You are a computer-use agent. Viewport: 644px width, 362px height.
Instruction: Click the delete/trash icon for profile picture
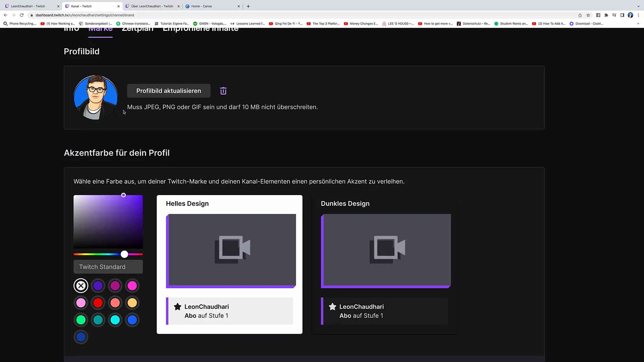tap(223, 90)
